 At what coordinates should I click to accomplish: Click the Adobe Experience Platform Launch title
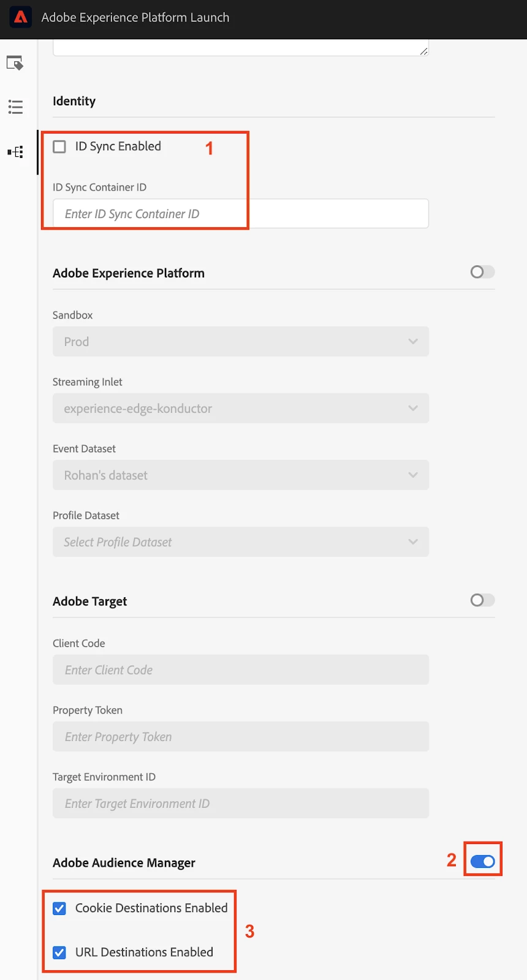135,18
